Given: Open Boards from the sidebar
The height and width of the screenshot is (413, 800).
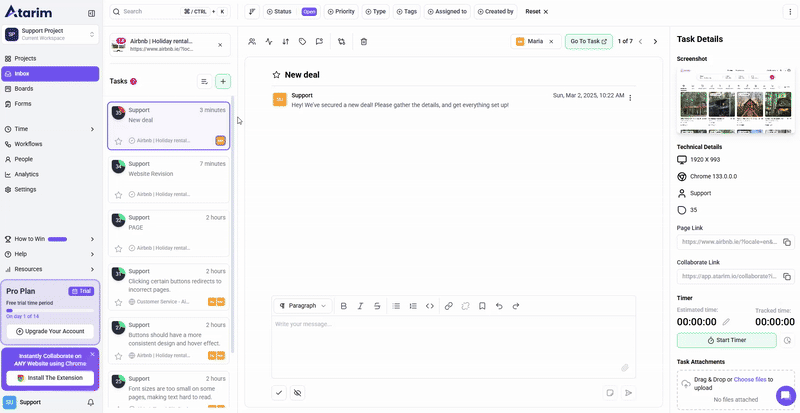Looking at the screenshot, I should pyautogui.click(x=24, y=88).
